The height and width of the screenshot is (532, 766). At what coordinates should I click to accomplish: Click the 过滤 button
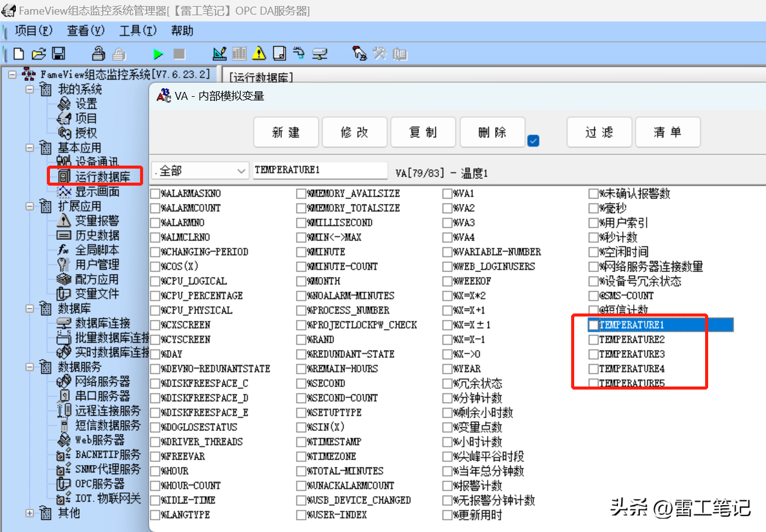599,133
